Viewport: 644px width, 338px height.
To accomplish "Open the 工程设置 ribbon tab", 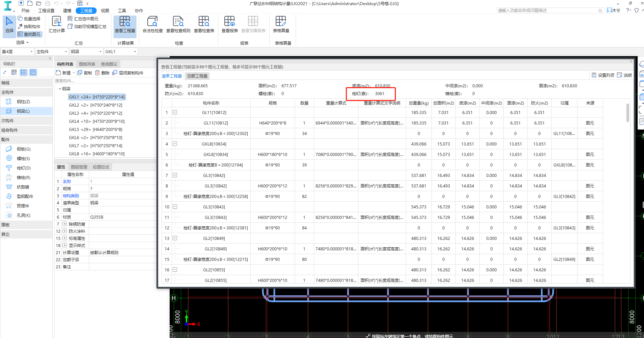I will tap(46, 10).
